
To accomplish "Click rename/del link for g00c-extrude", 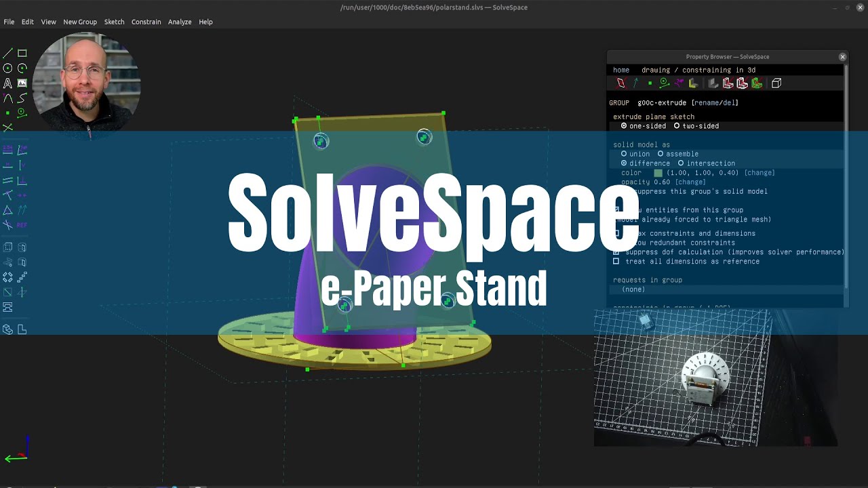I will (x=715, y=103).
